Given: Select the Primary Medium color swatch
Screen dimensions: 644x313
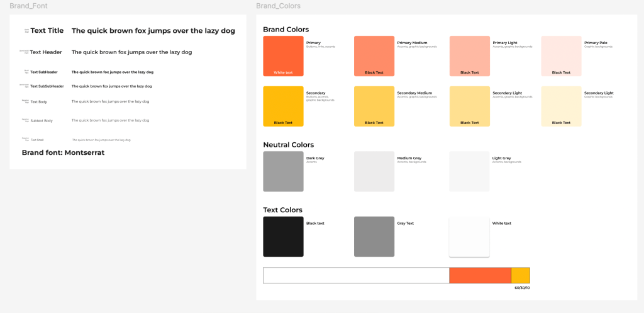Looking at the screenshot, I should (x=374, y=55).
